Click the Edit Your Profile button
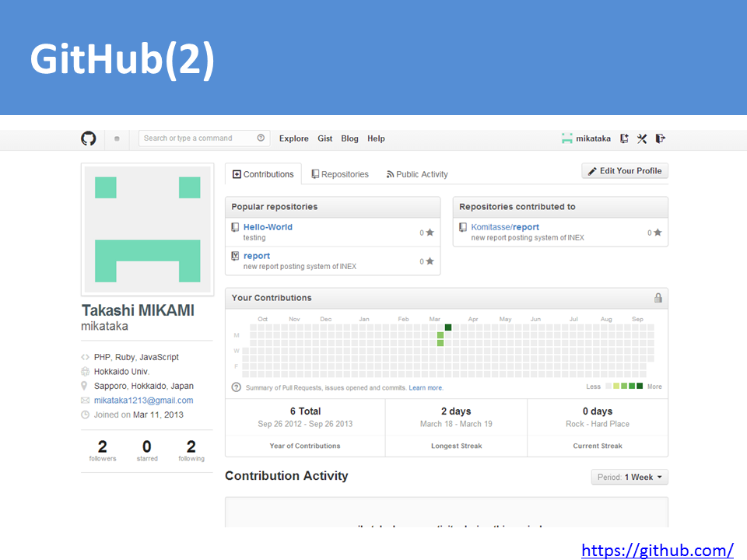 click(x=625, y=171)
